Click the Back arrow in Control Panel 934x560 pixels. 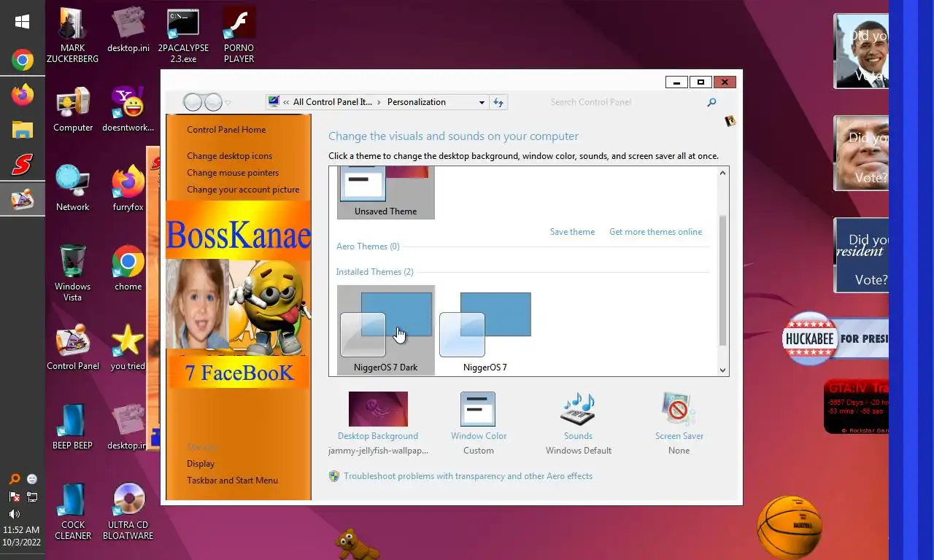[193, 102]
